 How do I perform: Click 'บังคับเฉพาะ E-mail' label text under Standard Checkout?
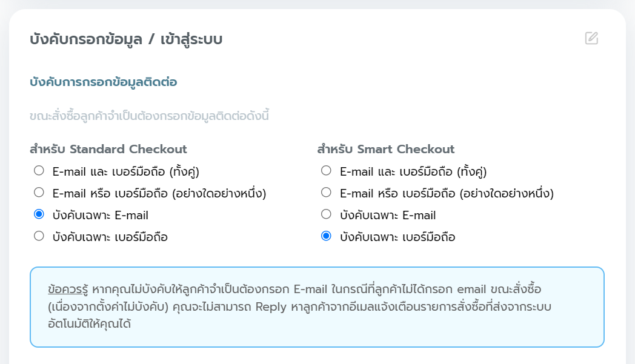pos(101,215)
